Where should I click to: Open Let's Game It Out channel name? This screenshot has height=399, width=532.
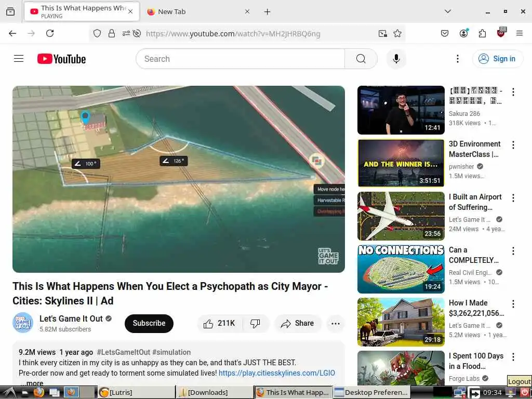tap(71, 318)
